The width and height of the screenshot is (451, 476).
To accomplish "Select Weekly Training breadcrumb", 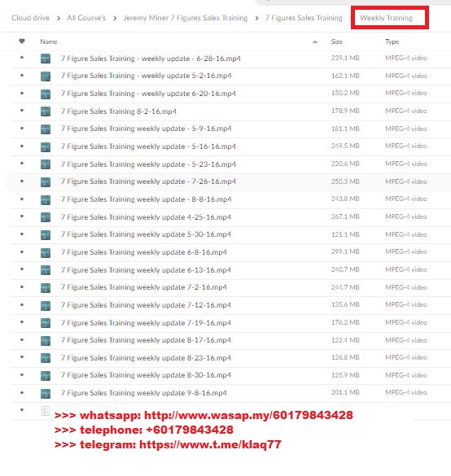I will click(387, 18).
